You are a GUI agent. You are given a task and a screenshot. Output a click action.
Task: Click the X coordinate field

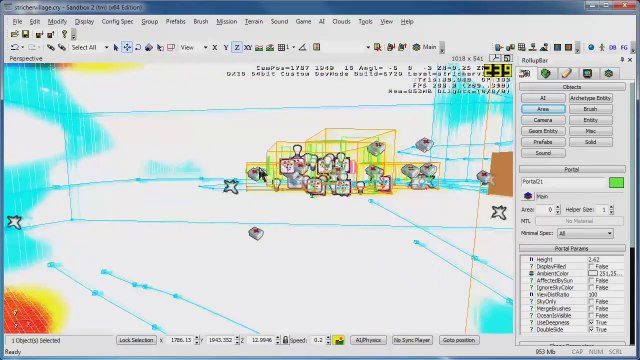pyautogui.click(x=179, y=340)
